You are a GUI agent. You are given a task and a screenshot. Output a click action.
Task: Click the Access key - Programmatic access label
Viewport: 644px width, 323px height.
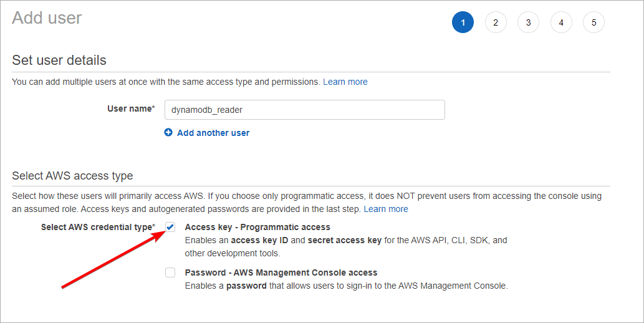257,227
